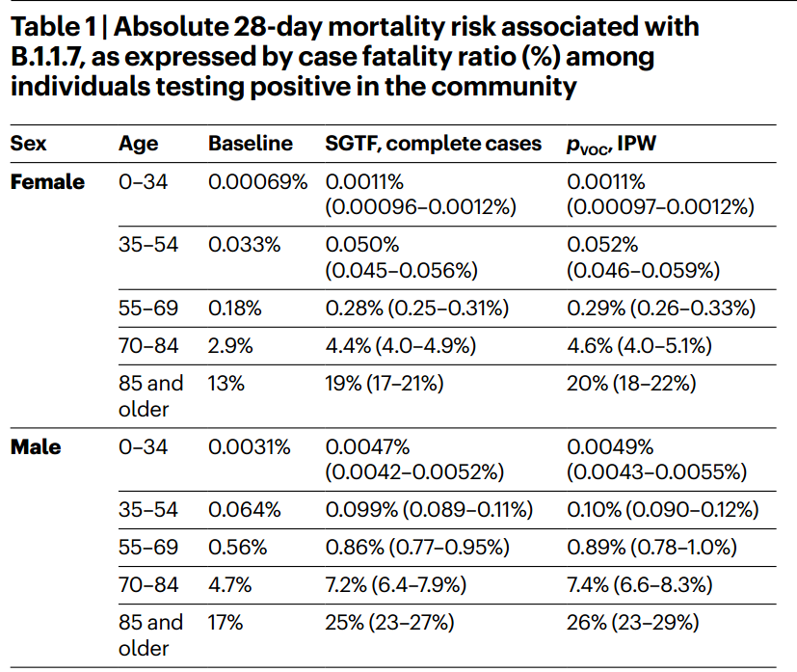Select the Sex column header
797x672 pixels.
(29, 144)
